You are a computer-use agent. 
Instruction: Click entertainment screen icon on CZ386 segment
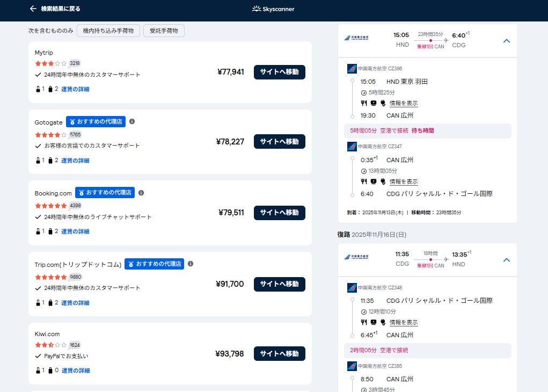[374, 103]
